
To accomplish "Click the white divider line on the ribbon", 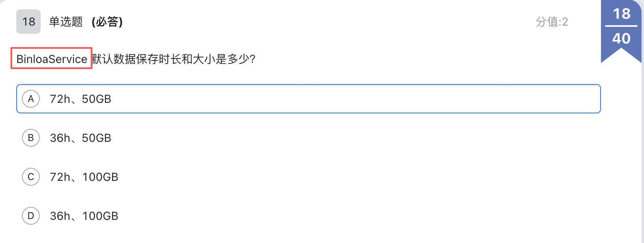I will pyautogui.click(x=621, y=26).
